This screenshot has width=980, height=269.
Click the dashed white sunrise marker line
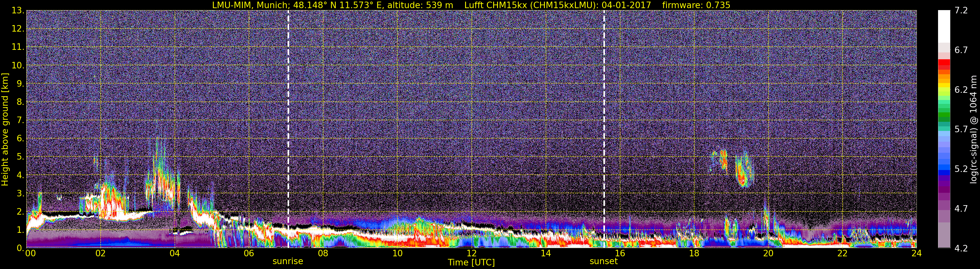click(288, 129)
